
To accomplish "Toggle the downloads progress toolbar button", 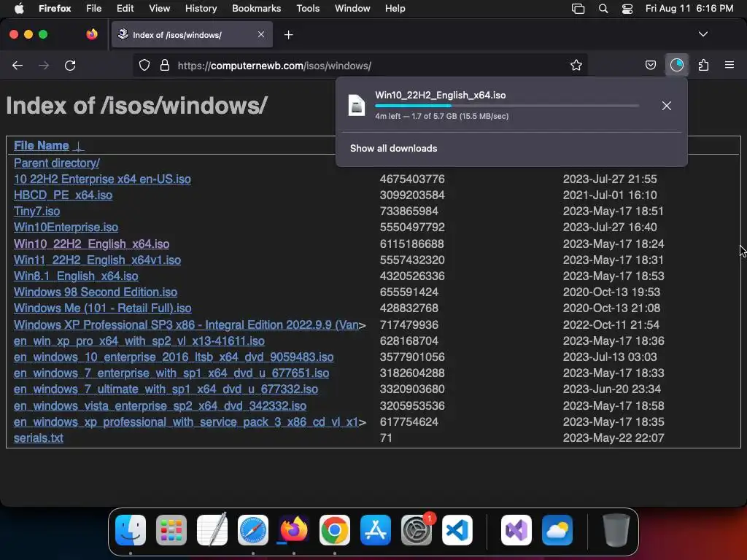I will click(x=676, y=65).
